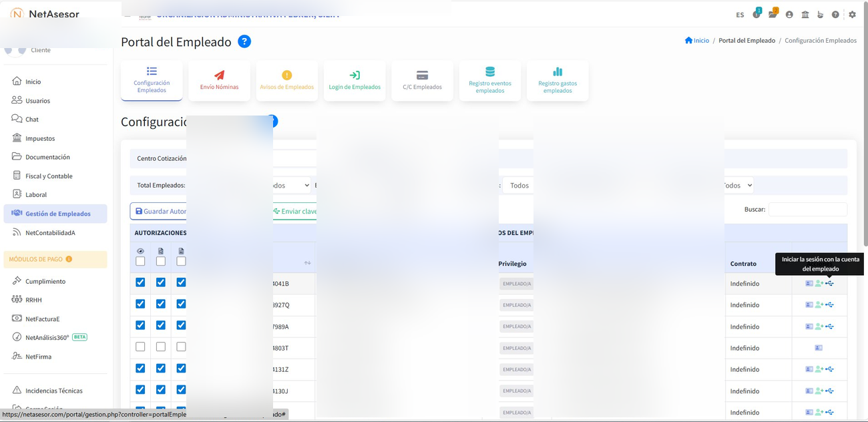Screen dimensions: 868x422
Task: Click blue help icon beside Portal del Empleado
Action: 244,41
